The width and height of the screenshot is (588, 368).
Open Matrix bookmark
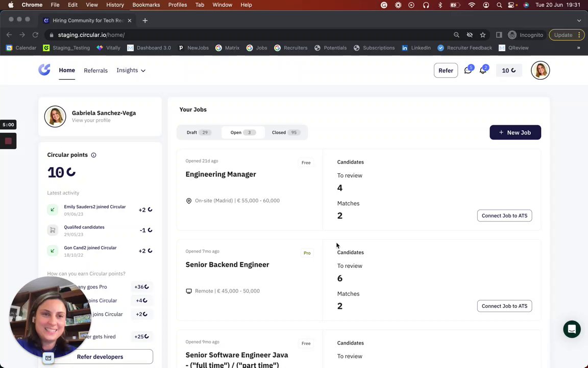[227, 48]
